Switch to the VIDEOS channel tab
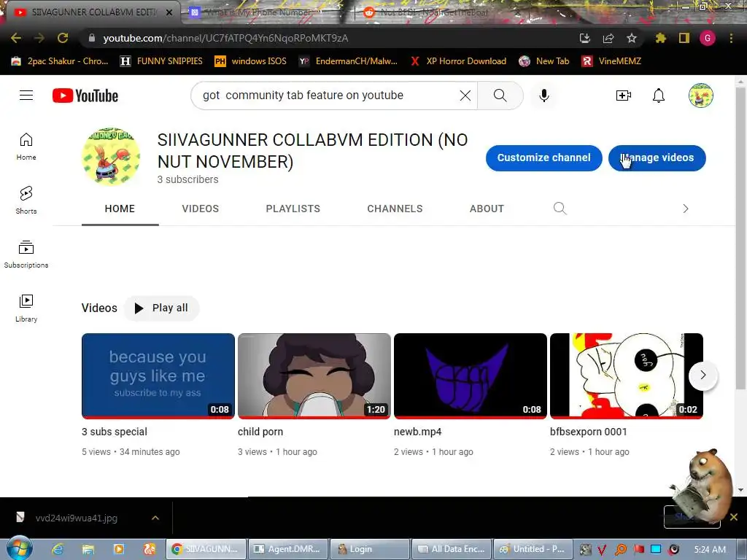The height and width of the screenshot is (560, 747). (x=201, y=209)
